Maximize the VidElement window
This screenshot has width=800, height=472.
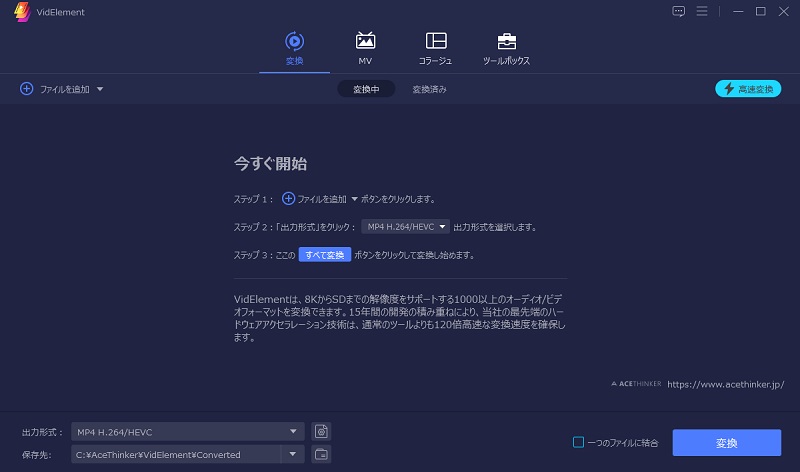[x=760, y=11]
